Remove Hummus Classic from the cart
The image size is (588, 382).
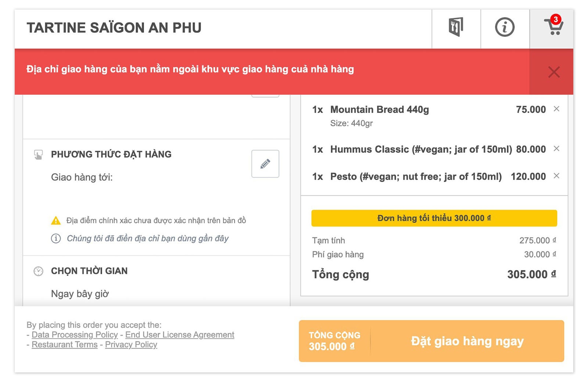click(556, 148)
